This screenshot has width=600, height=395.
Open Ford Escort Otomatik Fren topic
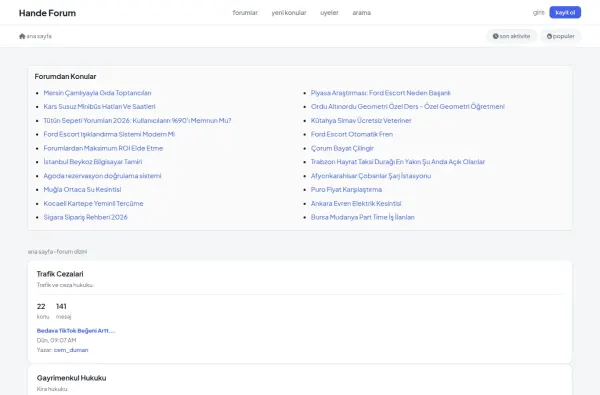(x=352, y=134)
